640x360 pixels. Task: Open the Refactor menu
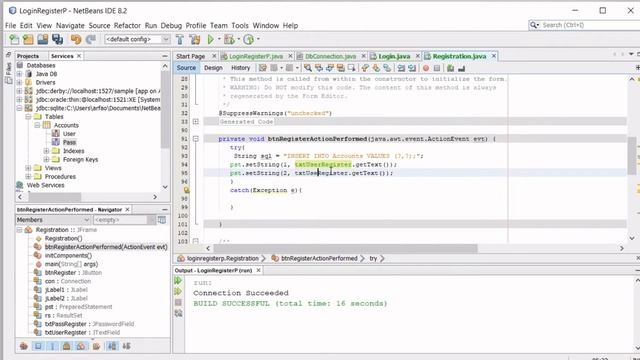coord(127,25)
